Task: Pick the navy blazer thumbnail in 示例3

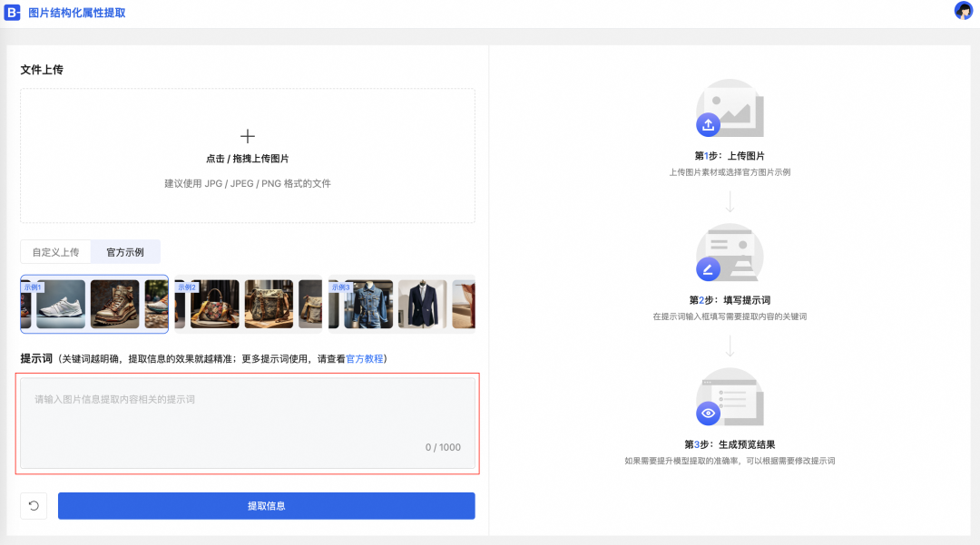Action: coord(423,304)
